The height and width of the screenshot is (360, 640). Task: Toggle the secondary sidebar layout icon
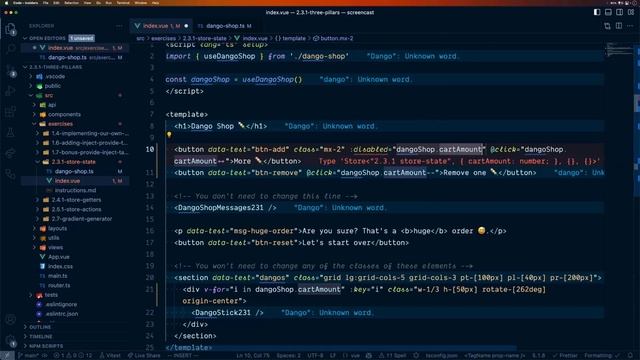620,12
